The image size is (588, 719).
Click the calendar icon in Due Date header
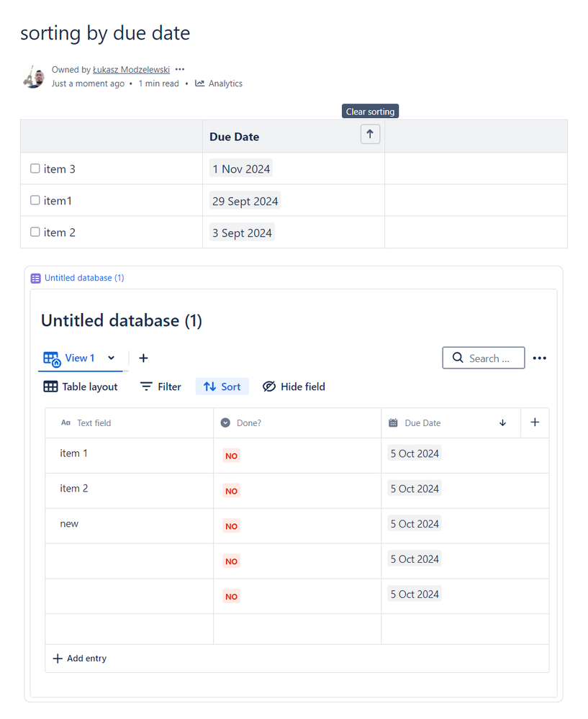pos(393,422)
